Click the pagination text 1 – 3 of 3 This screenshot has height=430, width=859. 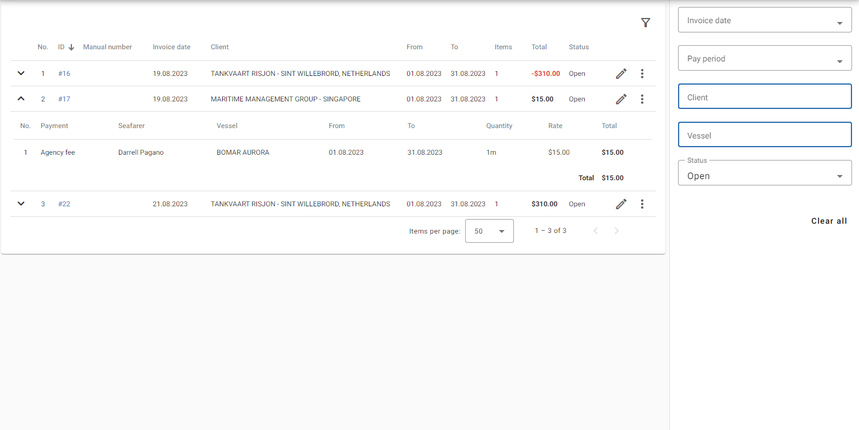(551, 231)
